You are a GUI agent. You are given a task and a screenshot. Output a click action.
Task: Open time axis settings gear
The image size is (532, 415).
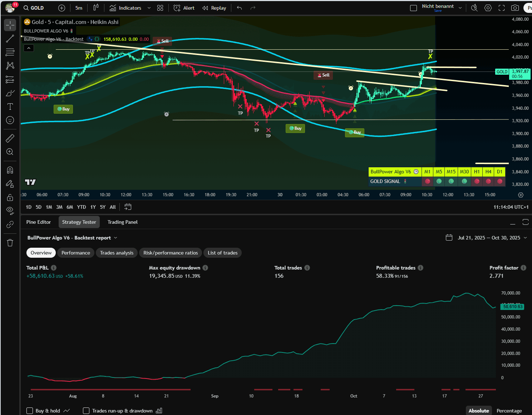click(521, 195)
